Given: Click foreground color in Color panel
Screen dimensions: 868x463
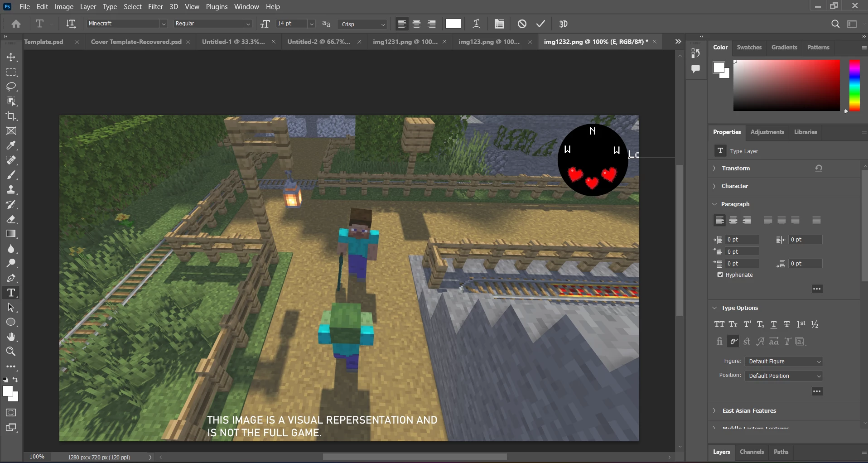Looking at the screenshot, I should [x=719, y=68].
